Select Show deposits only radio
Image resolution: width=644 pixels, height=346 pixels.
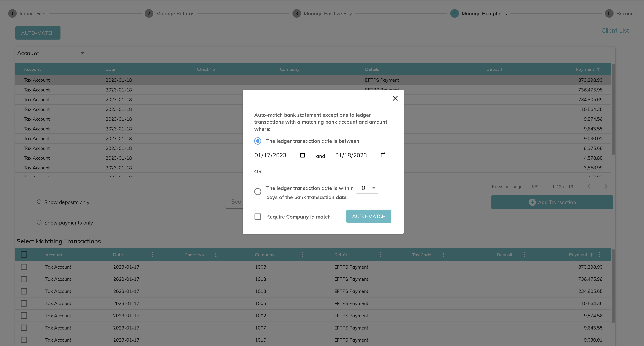pos(39,202)
